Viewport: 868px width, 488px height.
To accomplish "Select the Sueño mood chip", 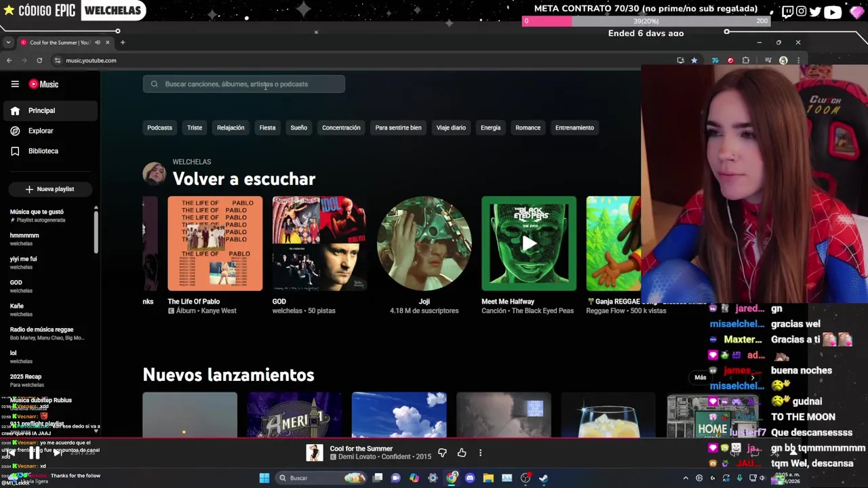I will (298, 127).
